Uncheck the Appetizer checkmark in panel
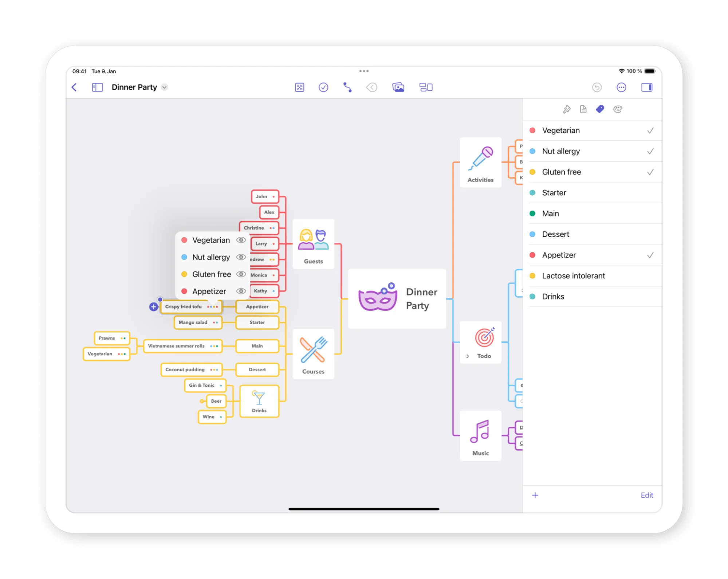 tap(650, 255)
